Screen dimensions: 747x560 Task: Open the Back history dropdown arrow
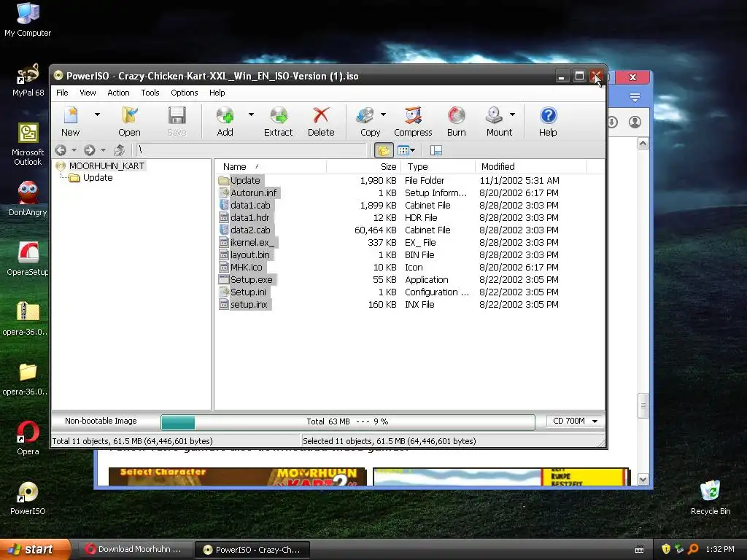74,150
